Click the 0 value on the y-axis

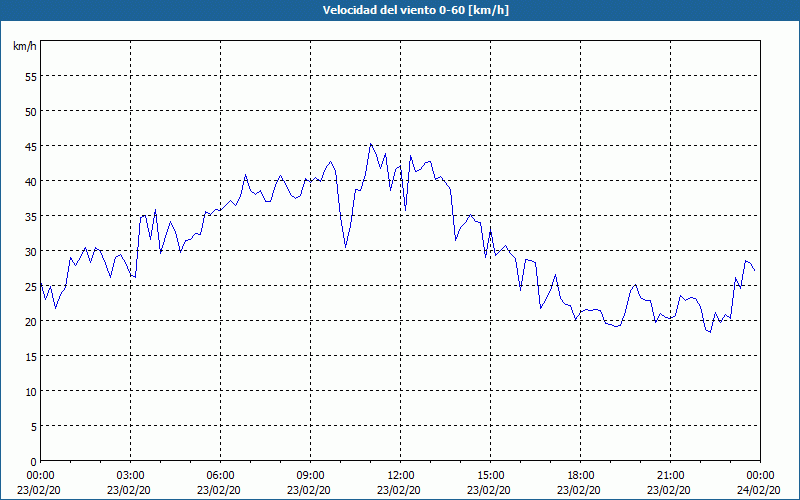pyautogui.click(x=34, y=461)
